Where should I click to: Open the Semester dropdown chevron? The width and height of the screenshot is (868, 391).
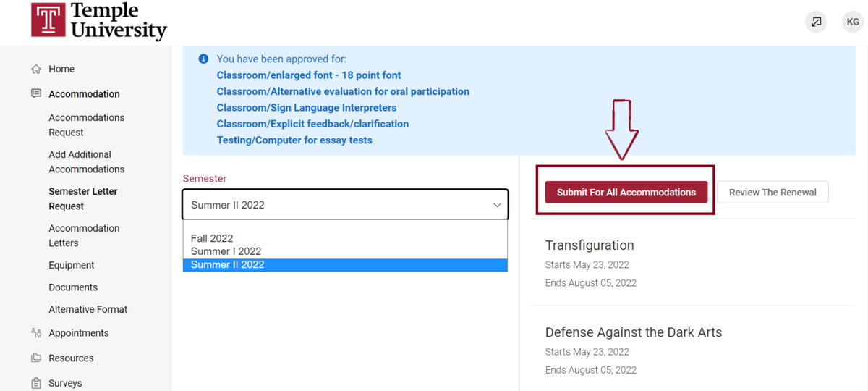point(497,205)
